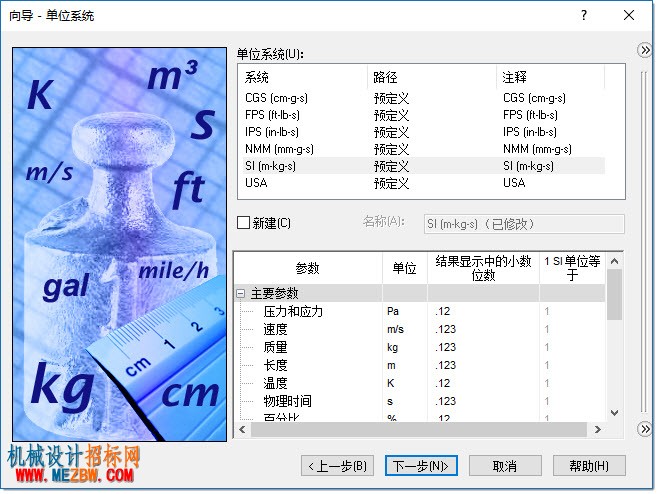The height and width of the screenshot is (494, 658).
Task: Click decimals cell .123 for 速度
Action: (x=483, y=329)
